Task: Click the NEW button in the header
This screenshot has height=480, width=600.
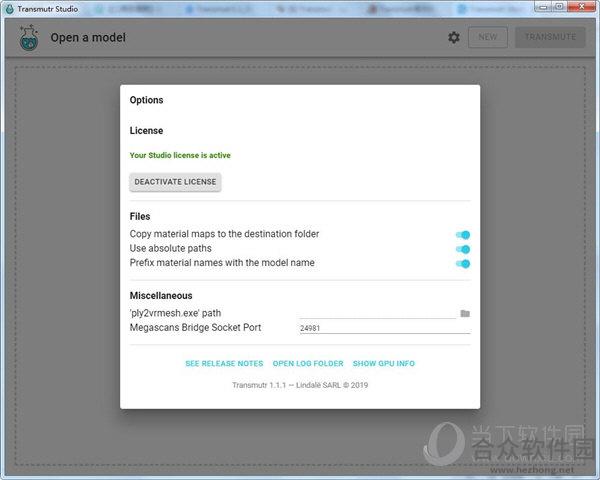Action: (x=488, y=37)
